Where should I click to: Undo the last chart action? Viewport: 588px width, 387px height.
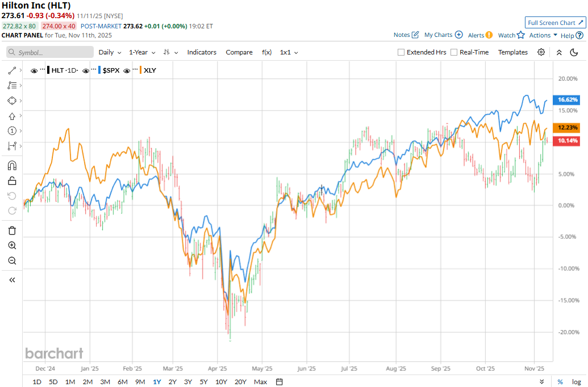pyautogui.click(x=12, y=196)
